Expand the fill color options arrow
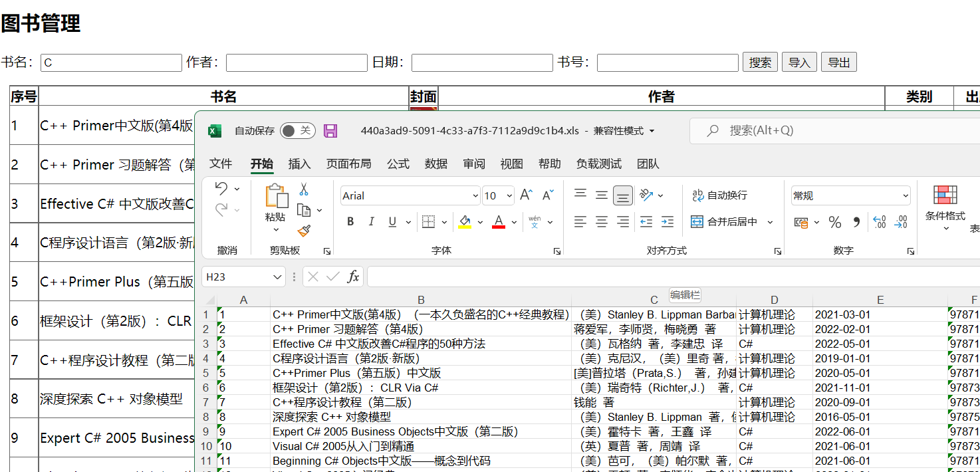Image resolution: width=980 pixels, height=472 pixels. [479, 222]
